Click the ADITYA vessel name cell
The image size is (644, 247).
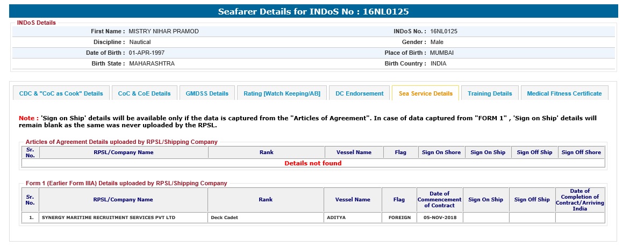click(x=337, y=218)
